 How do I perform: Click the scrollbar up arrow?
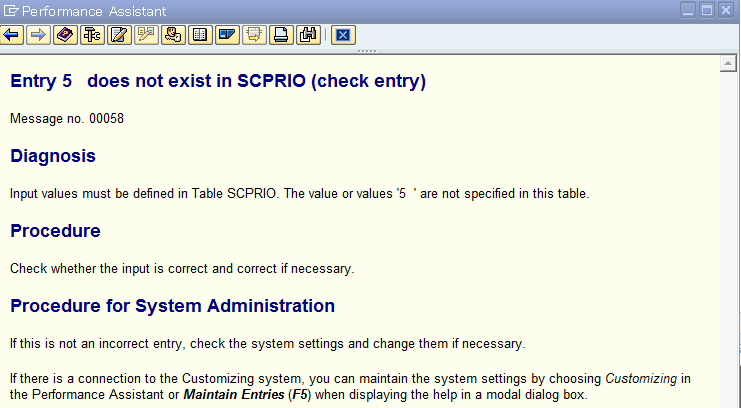click(728, 63)
